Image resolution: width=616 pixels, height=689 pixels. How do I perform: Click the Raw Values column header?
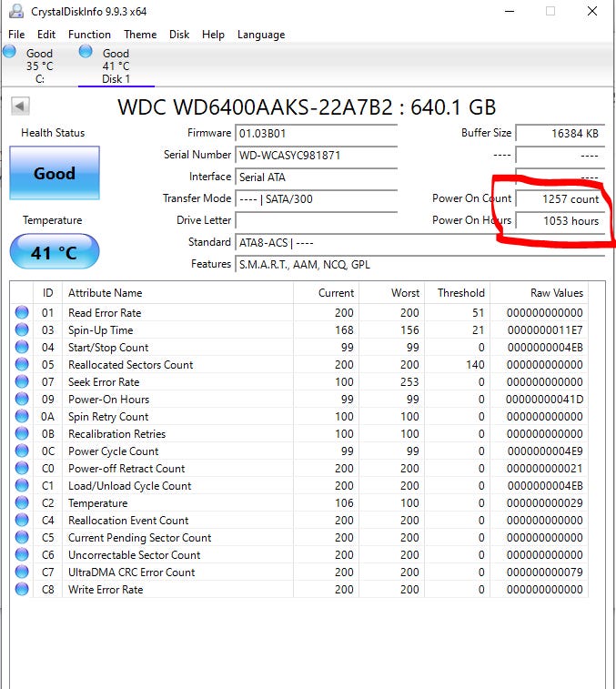coord(539,293)
